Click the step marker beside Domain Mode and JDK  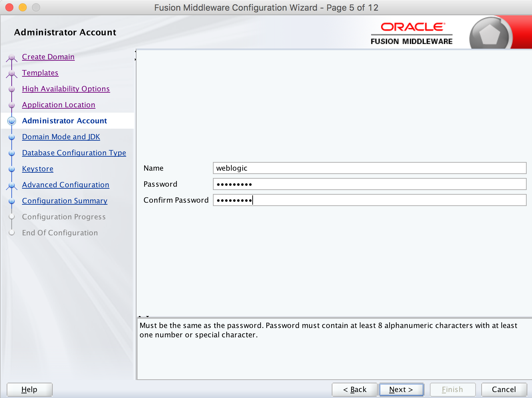(12, 137)
